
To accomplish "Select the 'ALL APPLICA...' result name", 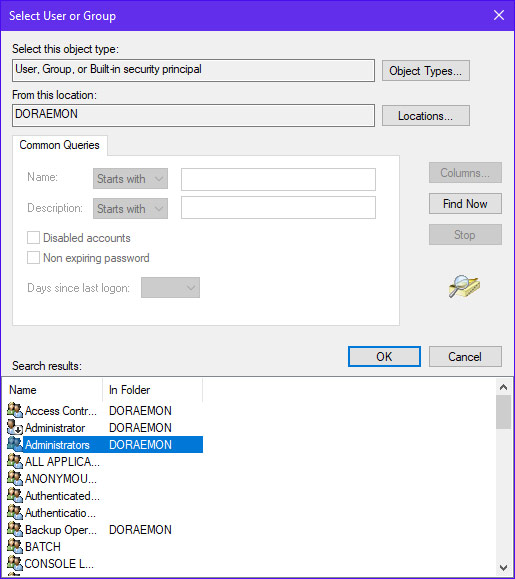I will 62,462.
